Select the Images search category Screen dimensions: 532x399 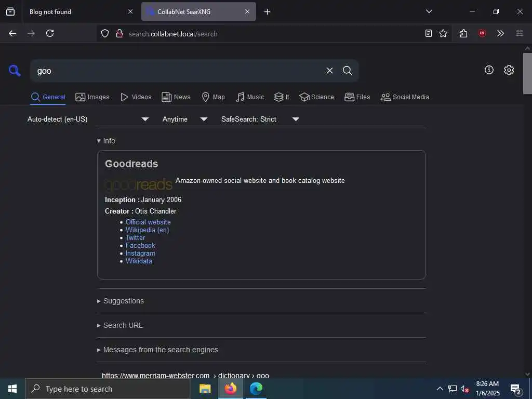pos(92,97)
